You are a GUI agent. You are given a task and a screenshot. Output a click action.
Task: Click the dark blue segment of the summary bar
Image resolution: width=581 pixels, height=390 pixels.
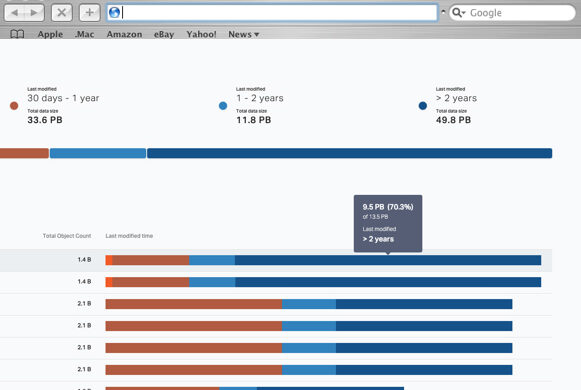[349, 153]
